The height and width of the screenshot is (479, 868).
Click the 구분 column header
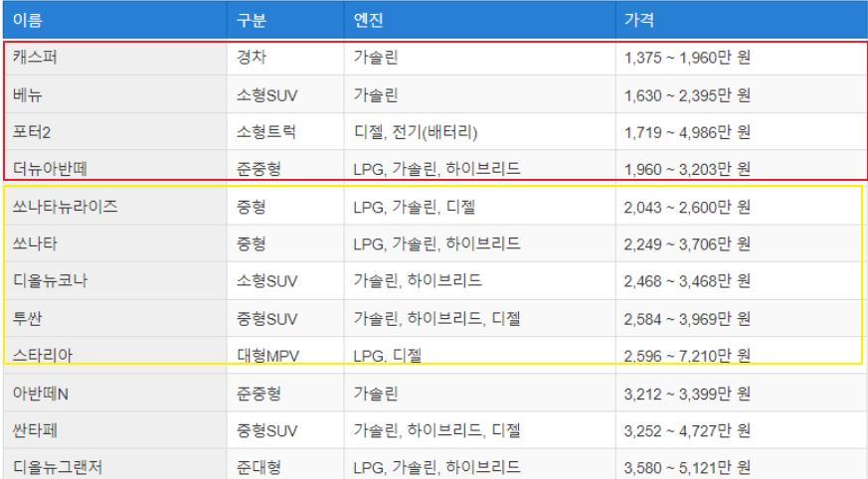285,20
